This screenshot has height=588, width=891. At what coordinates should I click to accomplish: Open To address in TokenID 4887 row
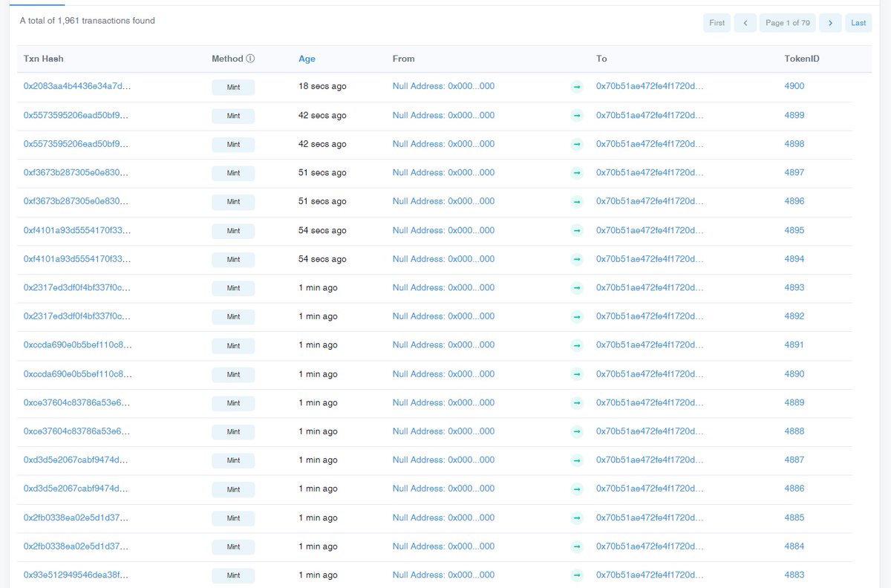(x=650, y=460)
